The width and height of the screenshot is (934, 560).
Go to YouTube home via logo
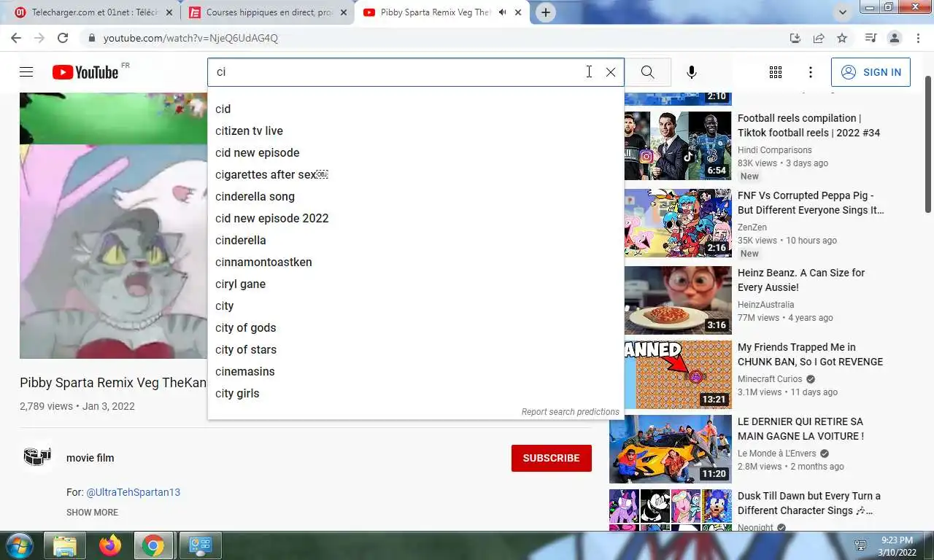pyautogui.click(x=85, y=72)
